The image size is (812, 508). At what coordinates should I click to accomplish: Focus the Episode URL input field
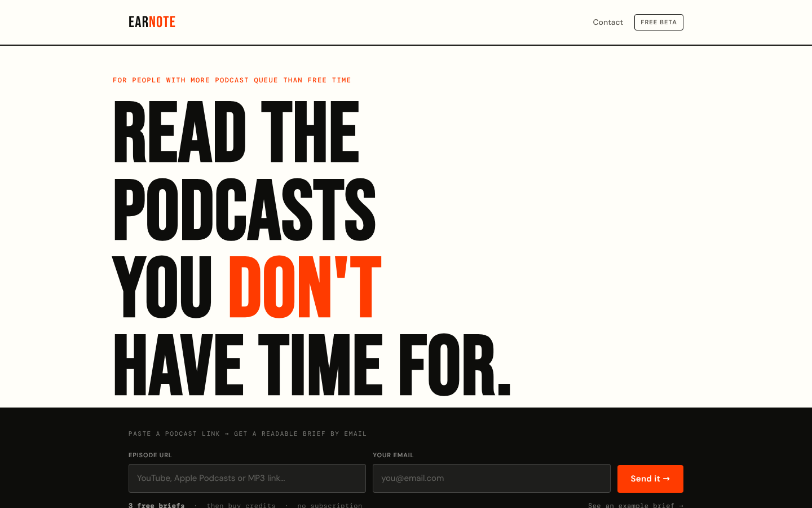point(247,478)
